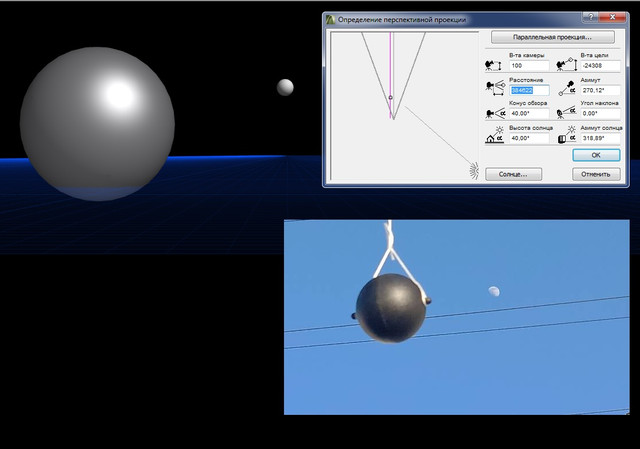Open the 'Солнце...' sun settings
The height and width of the screenshot is (449, 640).
(x=513, y=174)
